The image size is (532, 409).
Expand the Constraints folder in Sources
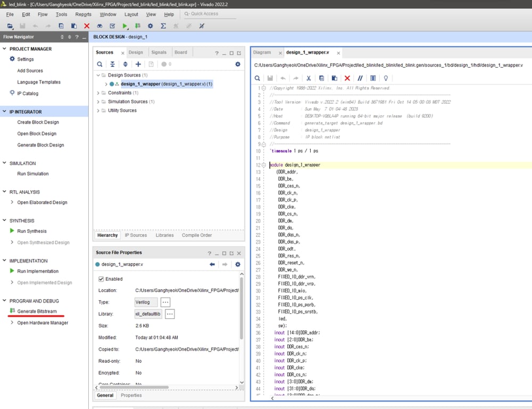pos(98,93)
